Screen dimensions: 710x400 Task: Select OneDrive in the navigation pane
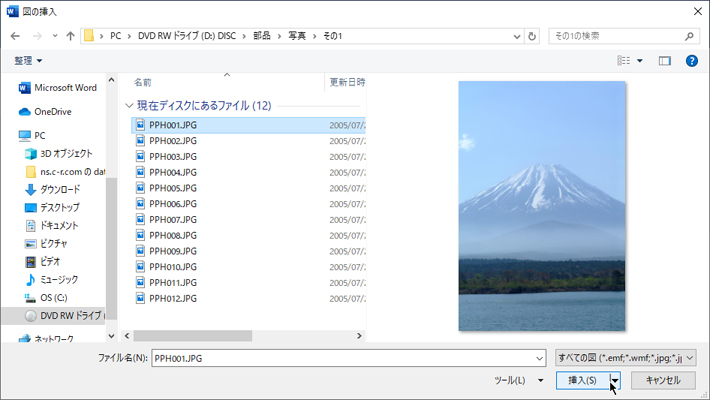point(56,112)
